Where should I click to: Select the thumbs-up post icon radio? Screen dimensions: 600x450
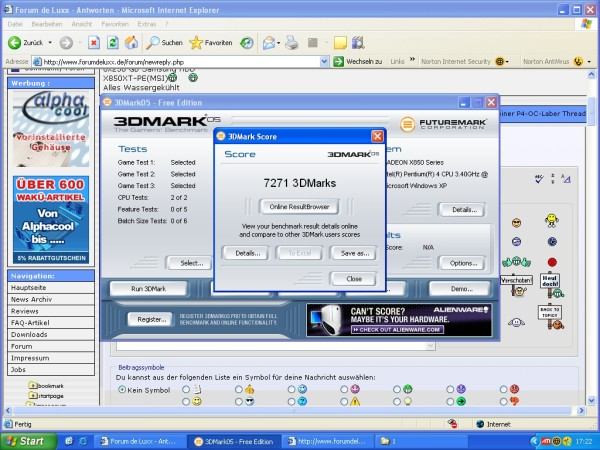[239, 390]
